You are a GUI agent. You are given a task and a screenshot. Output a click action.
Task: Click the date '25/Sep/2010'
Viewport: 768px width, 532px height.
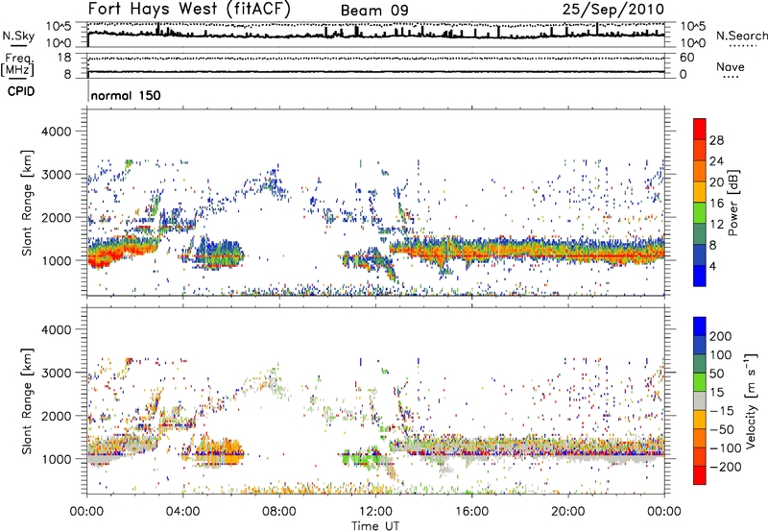(613, 10)
